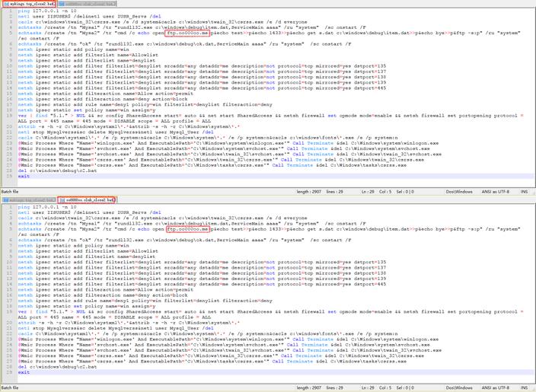Click line number 13 in upper pane margin
The width and height of the screenshot is (536, 392).
tap(8, 82)
